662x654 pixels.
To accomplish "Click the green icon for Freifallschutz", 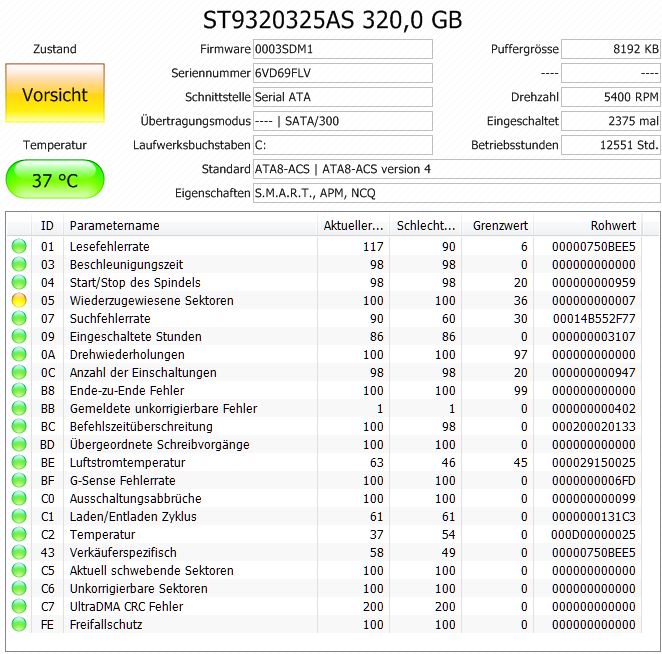I will click(x=19, y=624).
